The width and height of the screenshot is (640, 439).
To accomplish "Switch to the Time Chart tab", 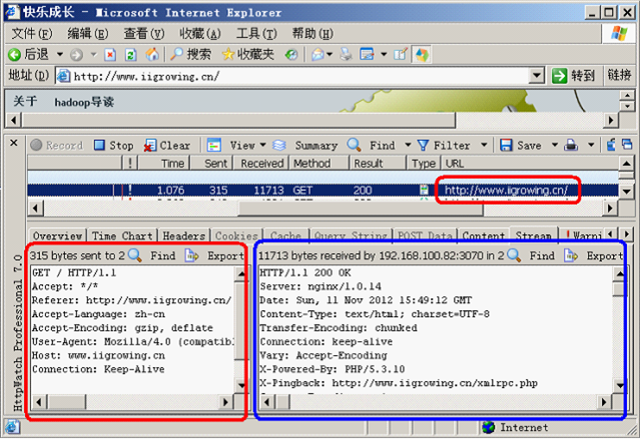I will (122, 236).
